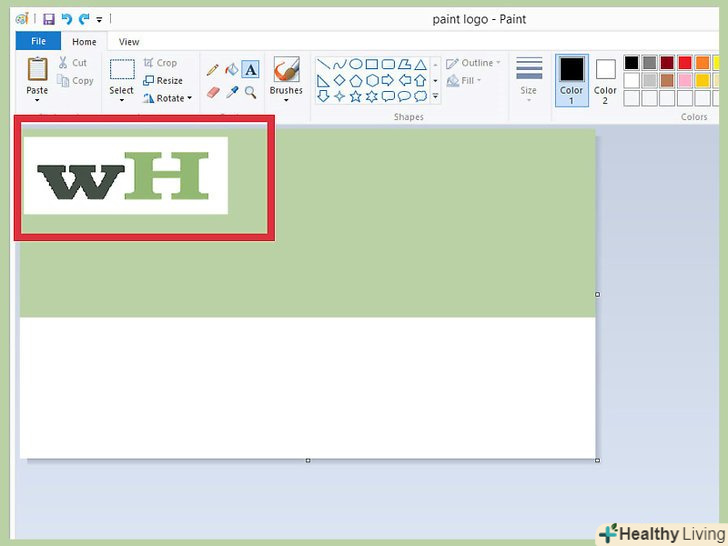Select the Curve shape
This screenshot has height=546, width=728.
339,64
